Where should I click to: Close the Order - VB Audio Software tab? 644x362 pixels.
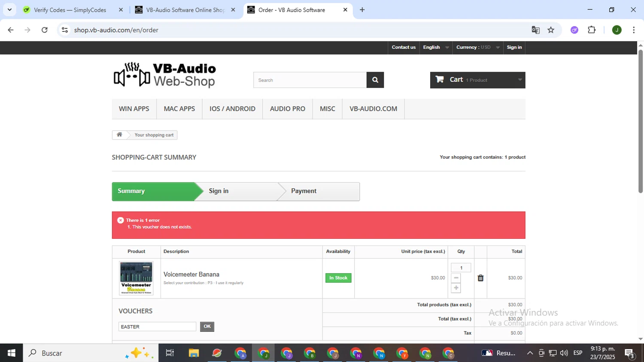tap(345, 10)
